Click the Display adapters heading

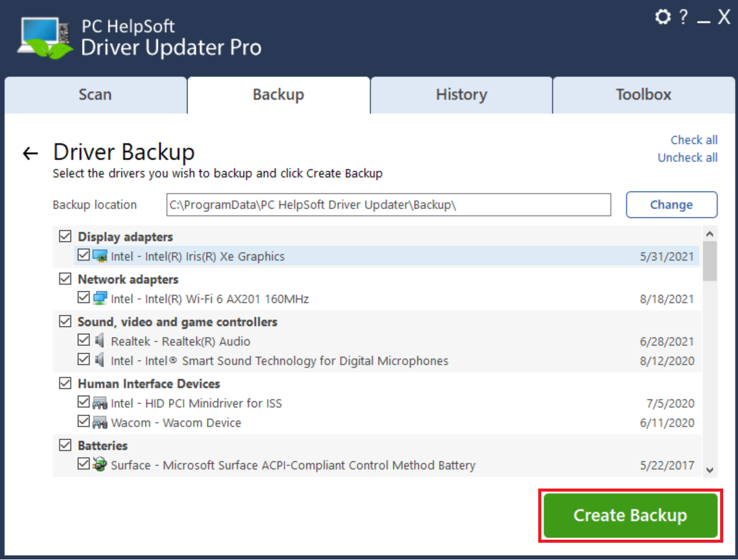coord(125,237)
